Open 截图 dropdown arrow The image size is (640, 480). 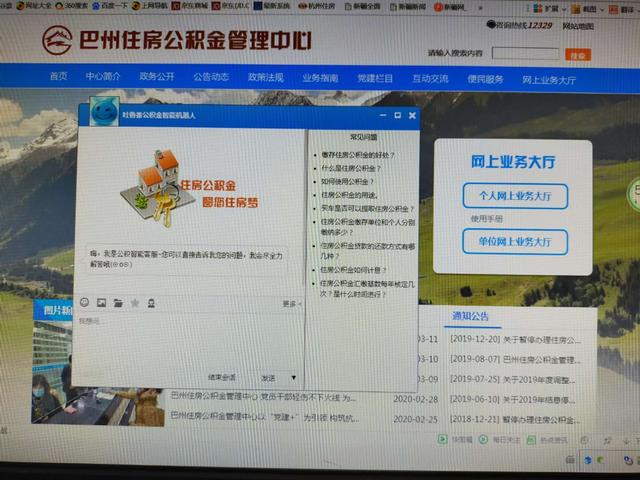point(602,9)
